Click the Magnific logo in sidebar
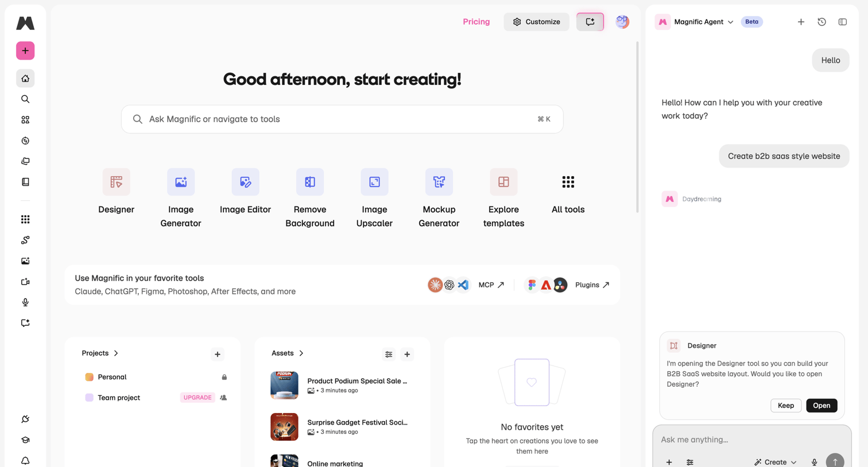Screen dimensions: 868x467 [x=25, y=23]
